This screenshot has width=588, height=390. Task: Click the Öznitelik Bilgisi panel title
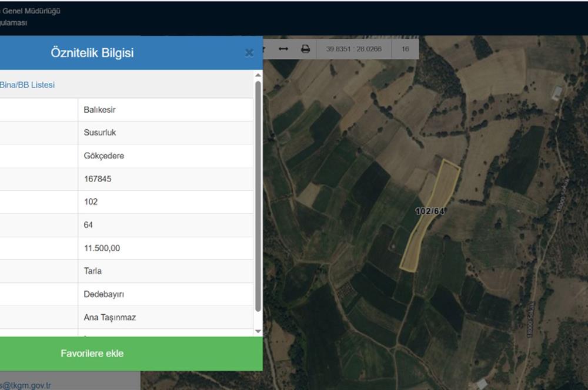(92, 53)
